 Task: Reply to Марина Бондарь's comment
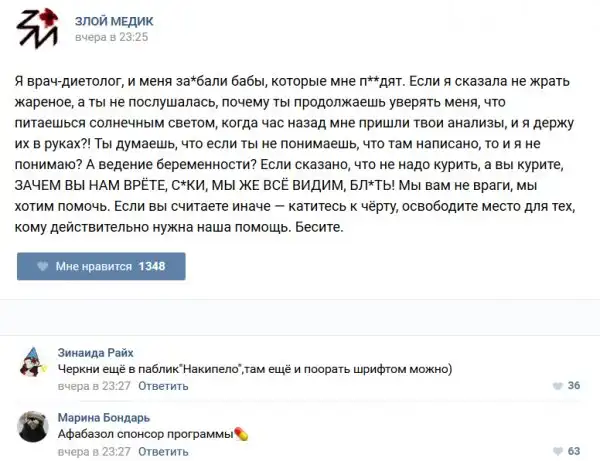click(163, 451)
